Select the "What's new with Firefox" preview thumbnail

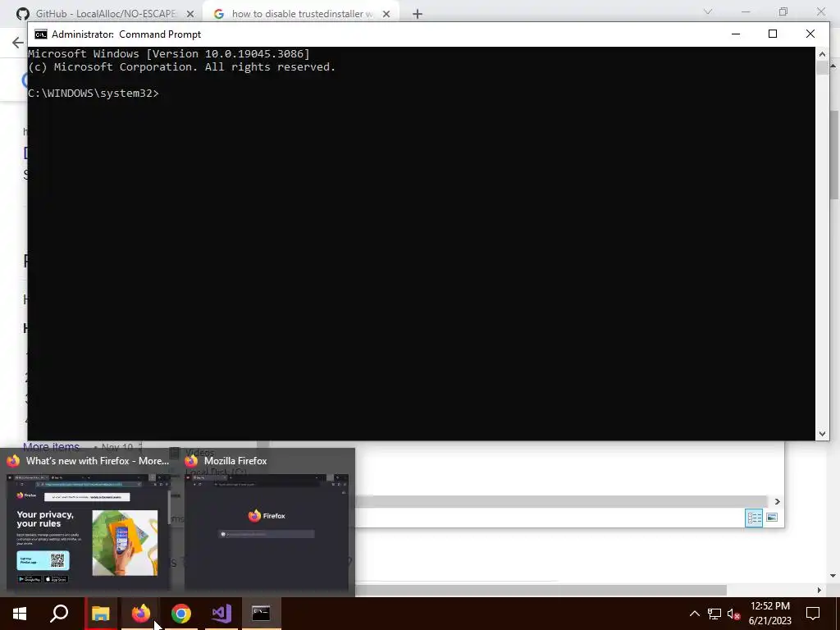[x=88, y=531]
